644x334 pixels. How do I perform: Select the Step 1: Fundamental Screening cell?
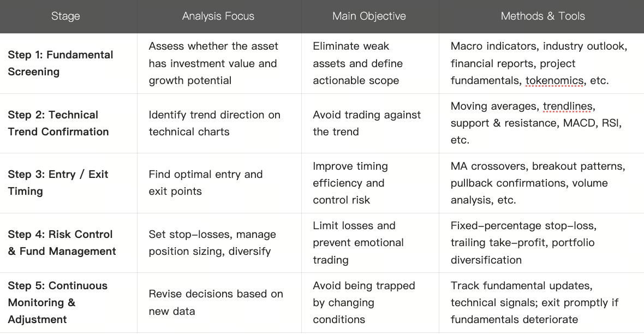coord(61,63)
